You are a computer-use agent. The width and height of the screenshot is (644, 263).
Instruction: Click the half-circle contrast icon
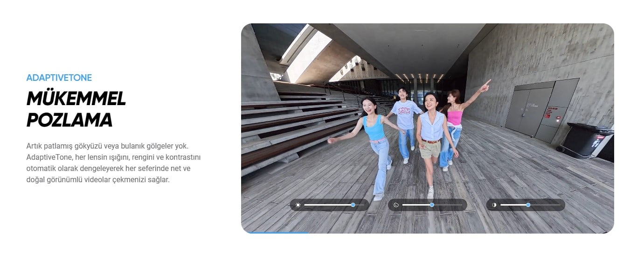[x=494, y=205]
